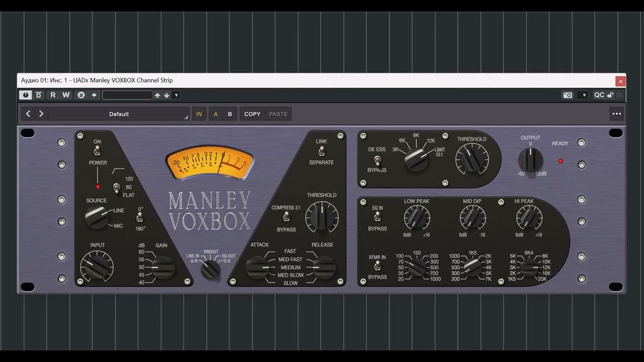
Task: Load next preset with down arrow
Action: coord(167,95)
